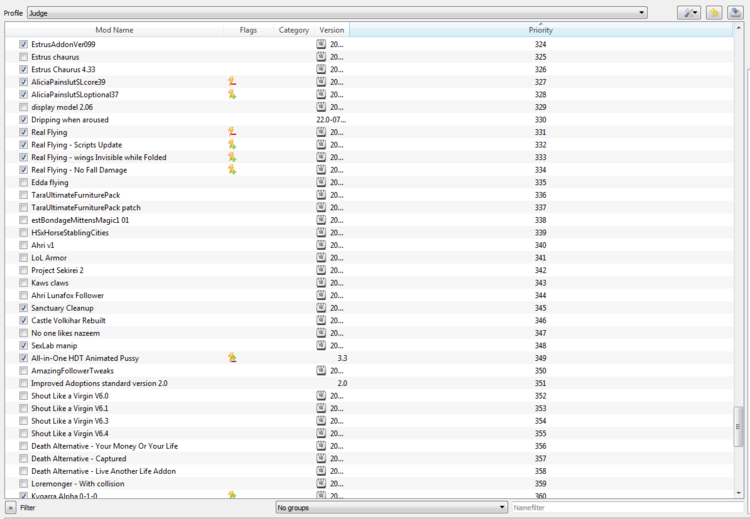750x519 pixels.
Task: Sort by Priority column header
Action: click(x=540, y=30)
